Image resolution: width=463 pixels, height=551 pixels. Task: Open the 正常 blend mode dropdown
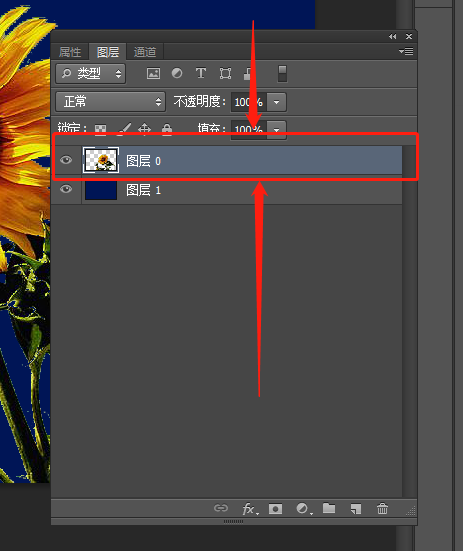pyautogui.click(x=111, y=102)
